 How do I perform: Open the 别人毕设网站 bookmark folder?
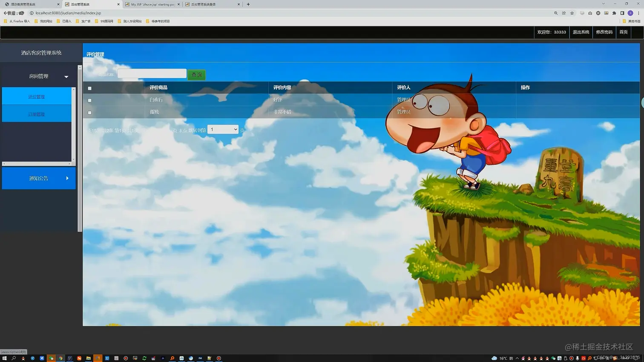(x=130, y=21)
